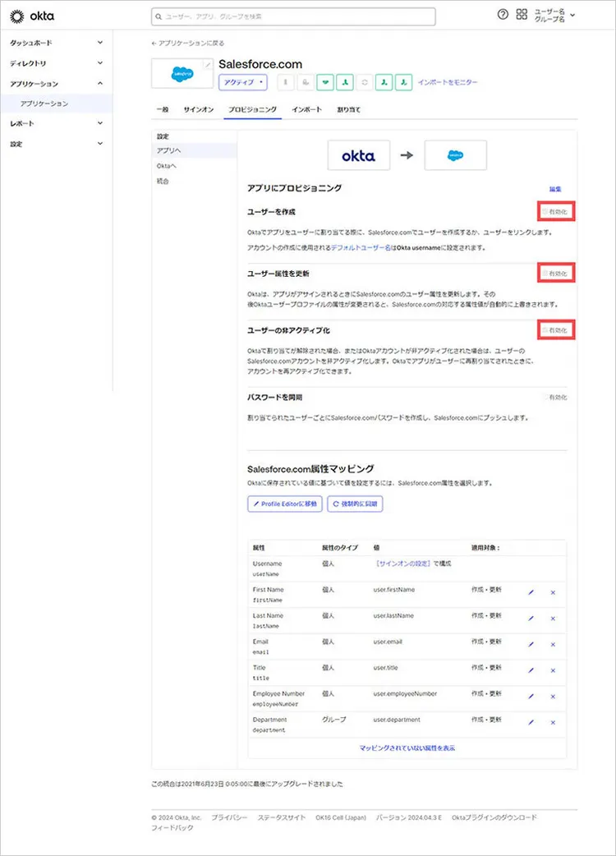Open the ステータスサイト footer link
Viewport: 616px width, 856px height.
click(x=282, y=817)
